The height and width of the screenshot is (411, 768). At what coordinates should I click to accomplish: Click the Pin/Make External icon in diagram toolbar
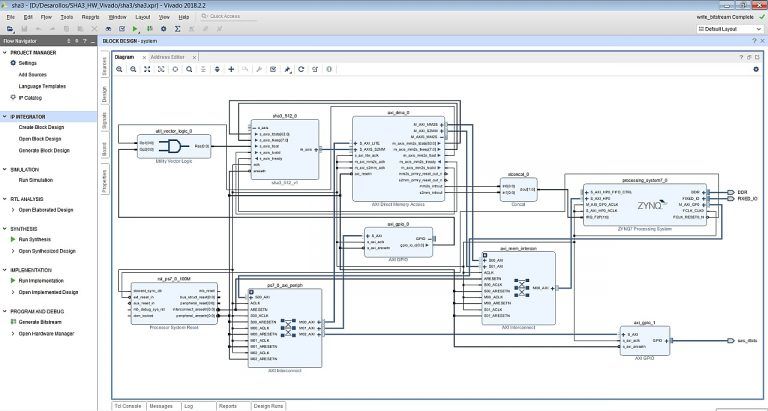[x=288, y=70]
